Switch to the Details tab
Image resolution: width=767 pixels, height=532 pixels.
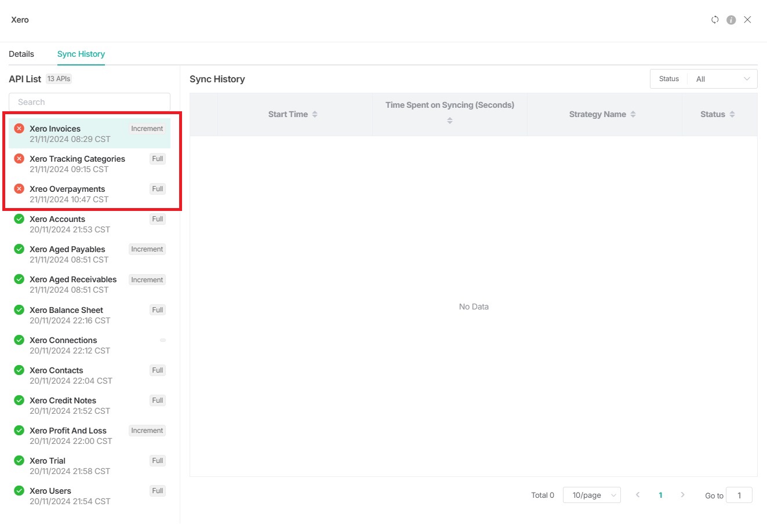[x=21, y=54]
